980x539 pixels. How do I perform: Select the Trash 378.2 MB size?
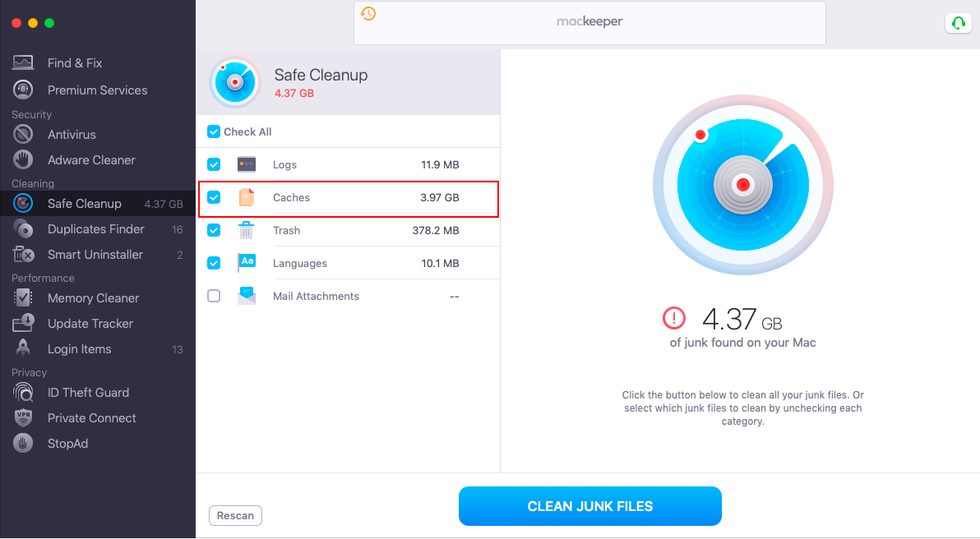pyautogui.click(x=436, y=230)
